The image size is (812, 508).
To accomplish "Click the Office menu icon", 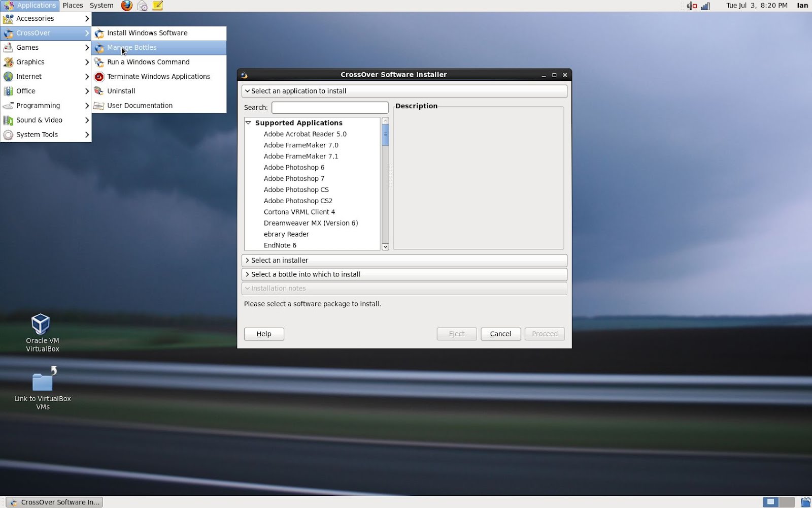I will click(x=8, y=91).
